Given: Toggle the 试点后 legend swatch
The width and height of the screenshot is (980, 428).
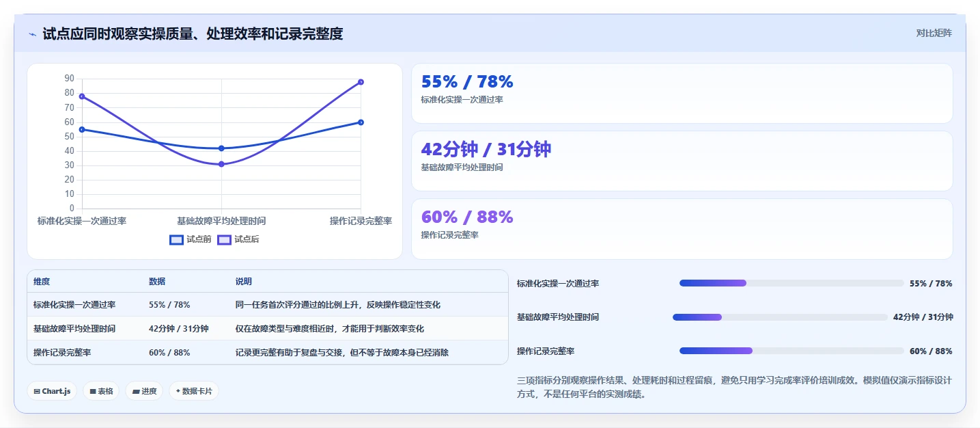Looking at the screenshot, I should (224, 239).
